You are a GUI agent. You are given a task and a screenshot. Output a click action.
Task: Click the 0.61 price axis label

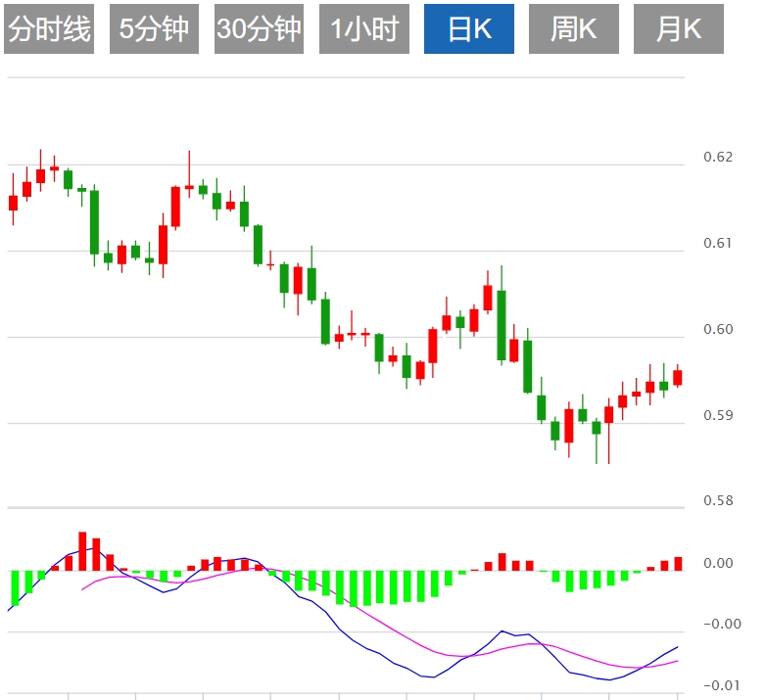point(718,243)
